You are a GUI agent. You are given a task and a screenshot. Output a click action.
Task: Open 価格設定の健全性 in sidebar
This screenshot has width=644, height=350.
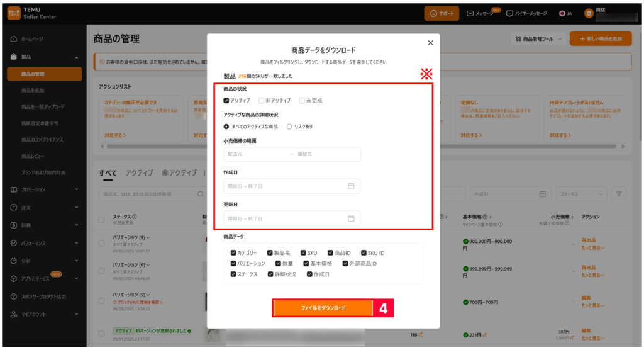[40, 123]
